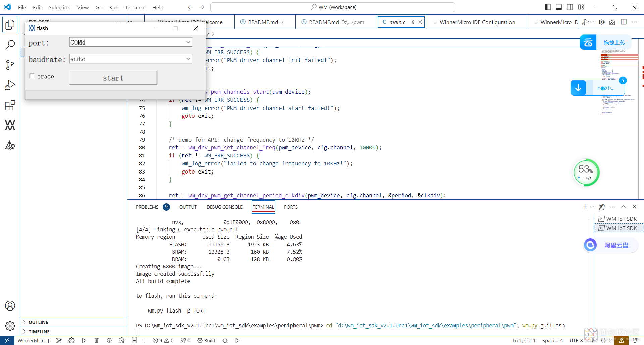Switch to the OUTPUT panel tab
This screenshot has height=345, width=644.
tap(188, 207)
